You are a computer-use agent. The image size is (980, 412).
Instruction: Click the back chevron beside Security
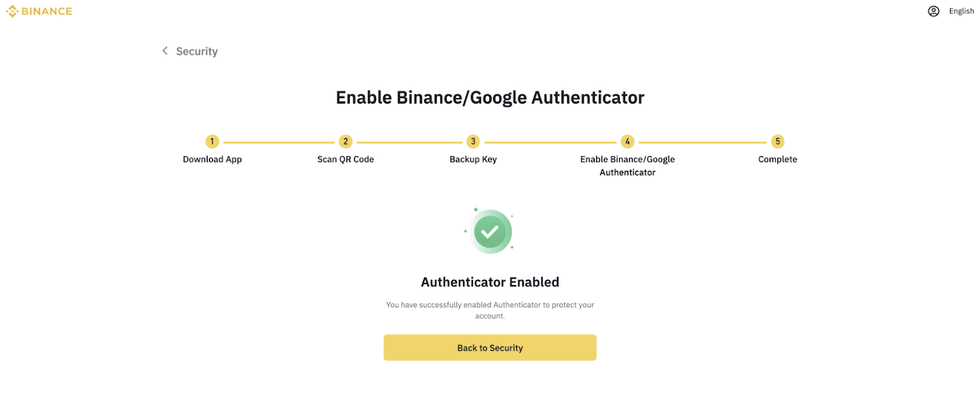pos(165,51)
